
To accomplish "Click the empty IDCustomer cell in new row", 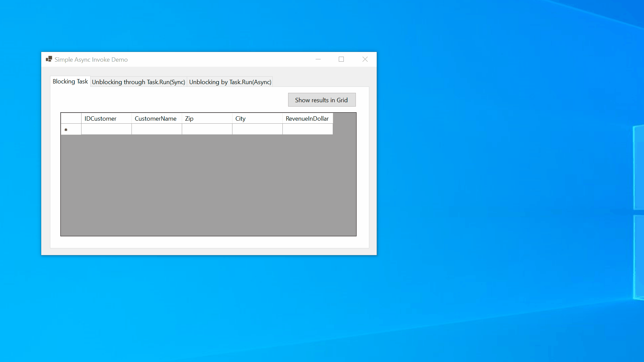I will [x=106, y=129].
